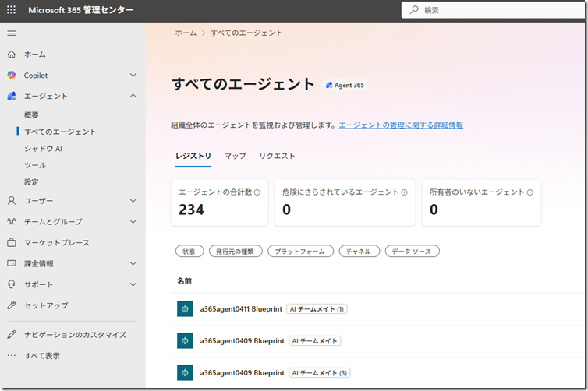The width and height of the screenshot is (588, 391).
Task: Click the 危険にさらされているエージェント card value 0
Action: (x=286, y=210)
